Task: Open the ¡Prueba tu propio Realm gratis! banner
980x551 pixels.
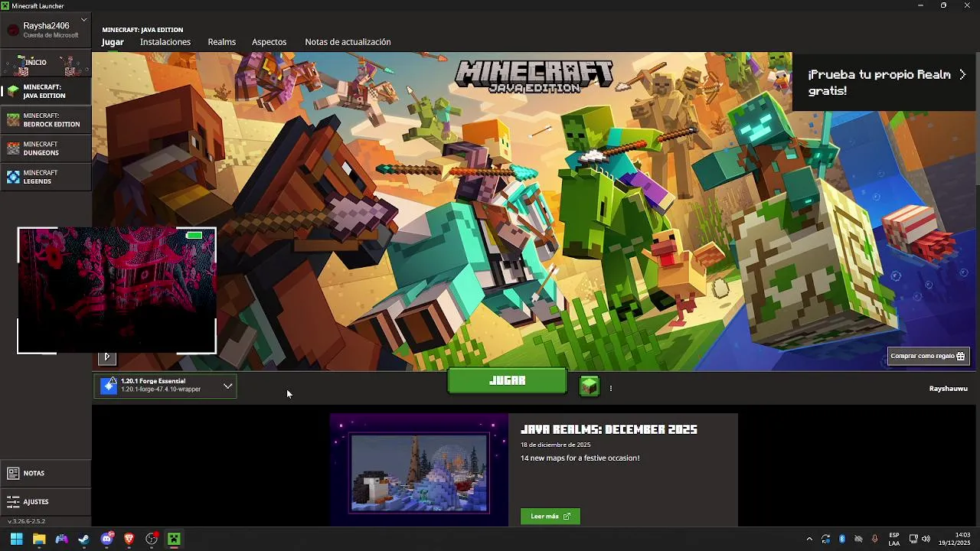Action: click(886, 82)
